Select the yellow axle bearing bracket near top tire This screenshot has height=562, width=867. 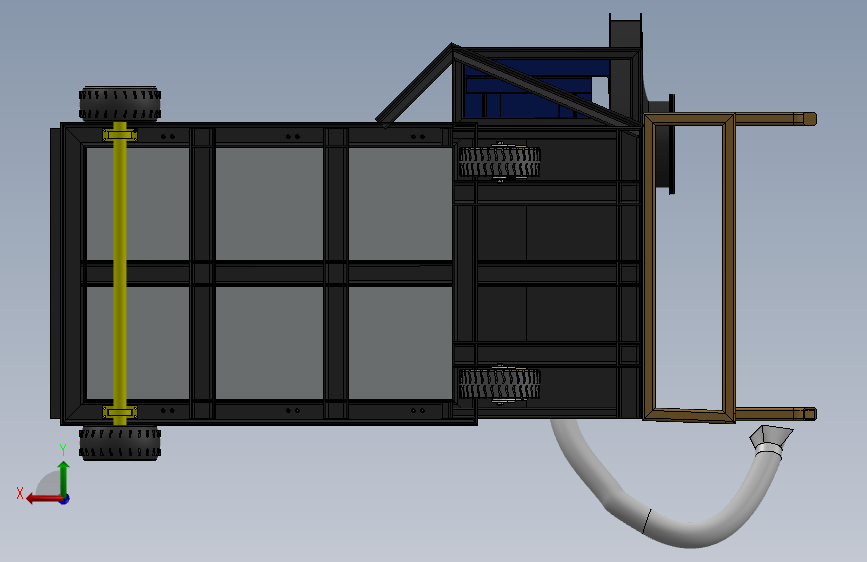[x=120, y=135]
